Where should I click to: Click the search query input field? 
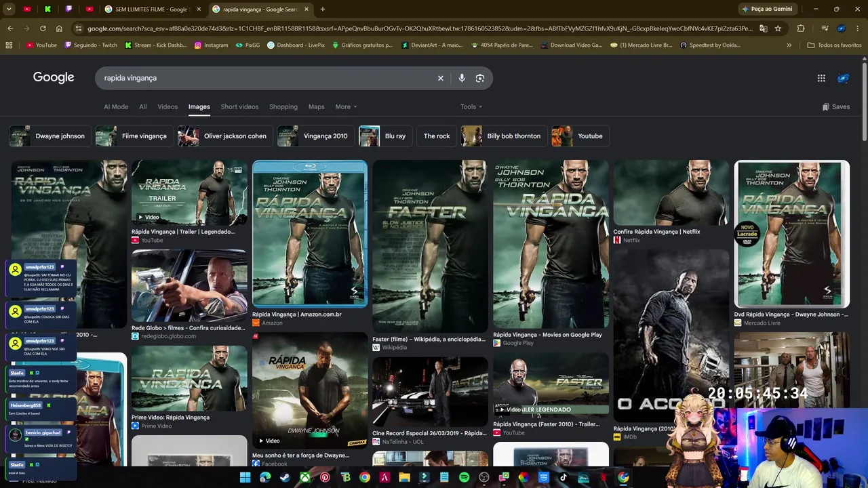coord(268,78)
